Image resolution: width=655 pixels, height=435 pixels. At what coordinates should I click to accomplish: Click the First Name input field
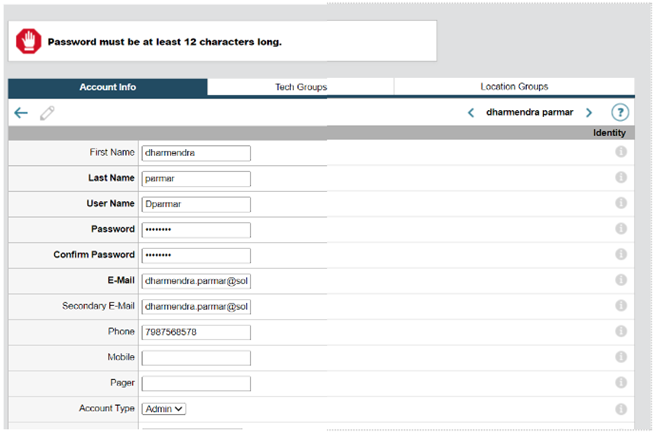(x=196, y=153)
